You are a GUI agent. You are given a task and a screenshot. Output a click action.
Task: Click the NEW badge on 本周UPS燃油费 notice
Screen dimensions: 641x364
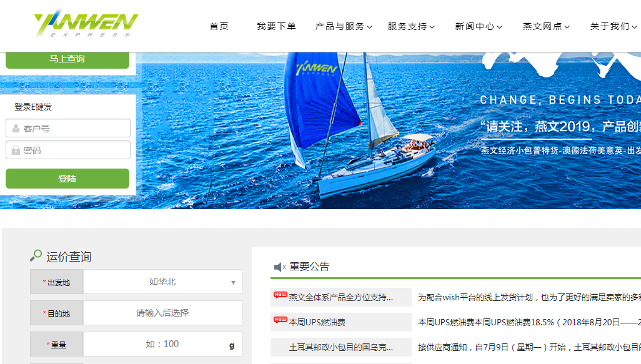pos(281,320)
